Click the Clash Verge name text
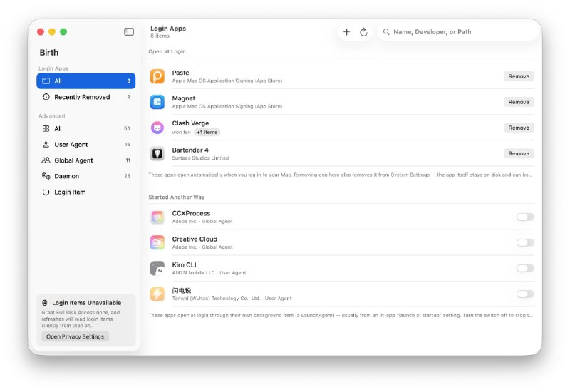 tap(190, 123)
